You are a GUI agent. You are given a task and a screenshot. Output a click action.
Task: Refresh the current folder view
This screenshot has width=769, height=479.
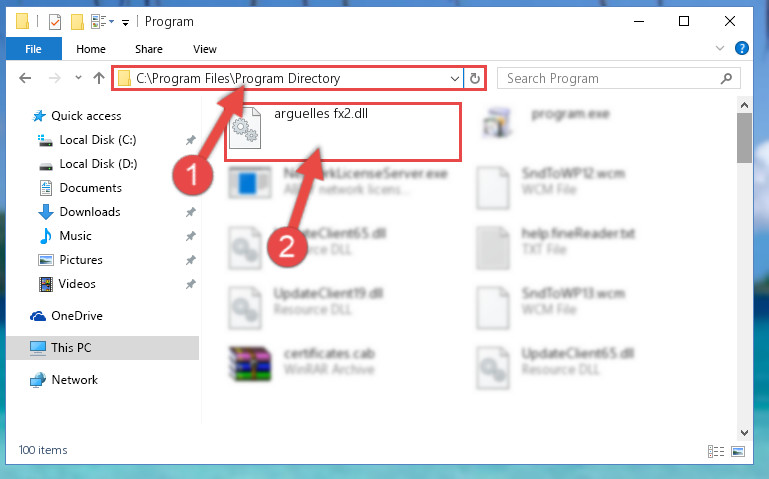475,78
